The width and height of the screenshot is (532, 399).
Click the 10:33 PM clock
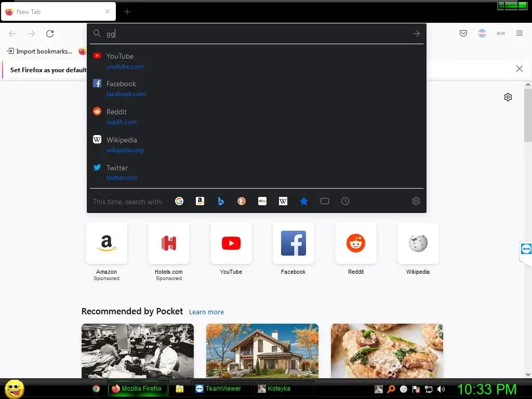[x=487, y=389]
